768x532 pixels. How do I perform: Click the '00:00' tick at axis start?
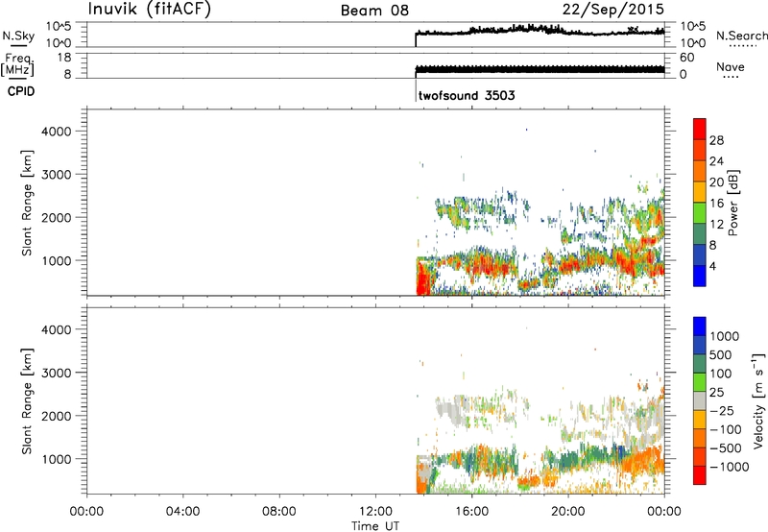pos(86,511)
